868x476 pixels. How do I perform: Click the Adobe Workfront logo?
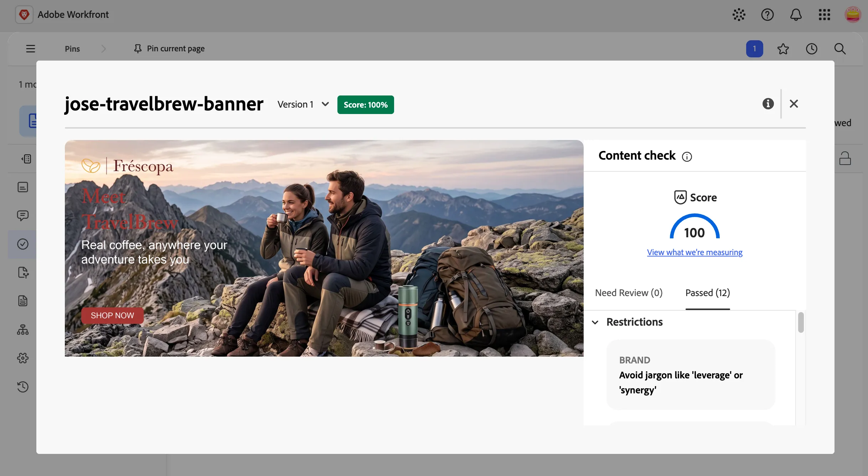click(x=24, y=15)
